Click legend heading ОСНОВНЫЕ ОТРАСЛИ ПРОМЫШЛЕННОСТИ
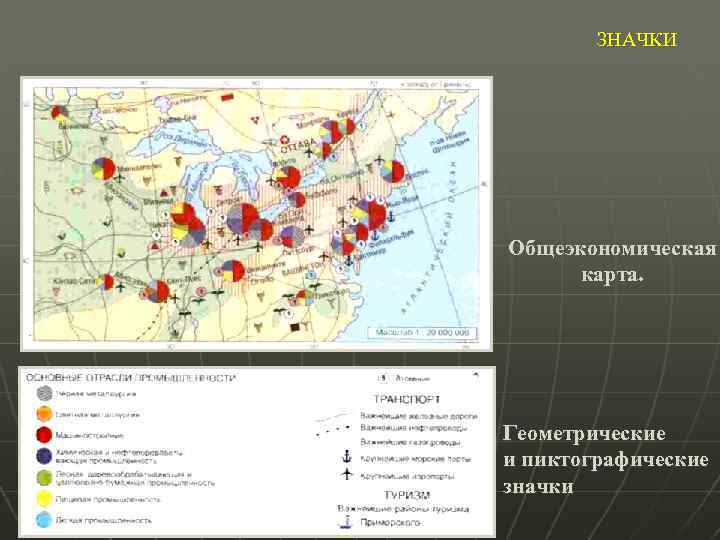Viewport: 720px width, 540px height. coord(131,378)
